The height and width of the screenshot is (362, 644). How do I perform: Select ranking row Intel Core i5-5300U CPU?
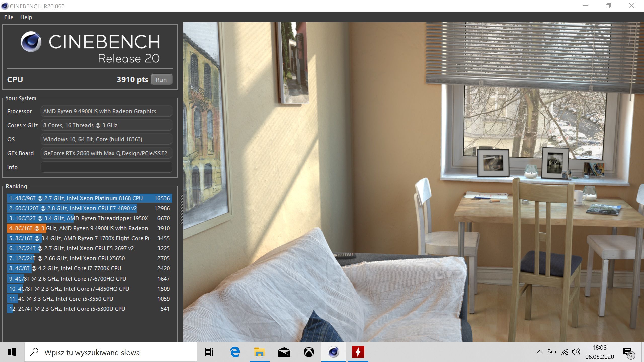90,309
